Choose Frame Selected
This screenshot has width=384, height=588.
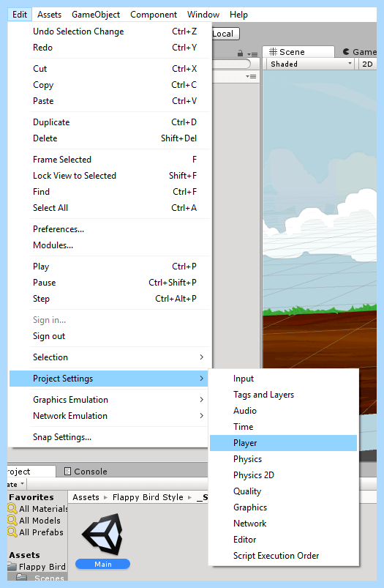(110, 160)
